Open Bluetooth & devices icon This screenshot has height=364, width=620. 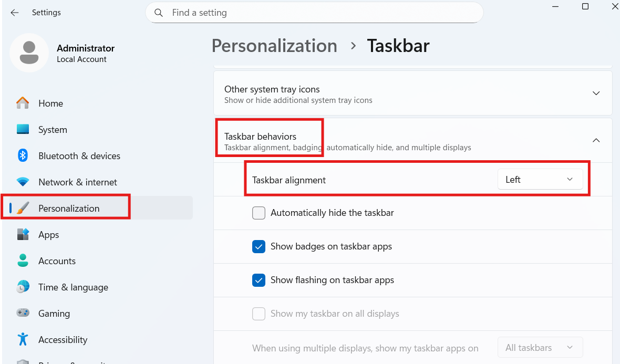point(23,155)
